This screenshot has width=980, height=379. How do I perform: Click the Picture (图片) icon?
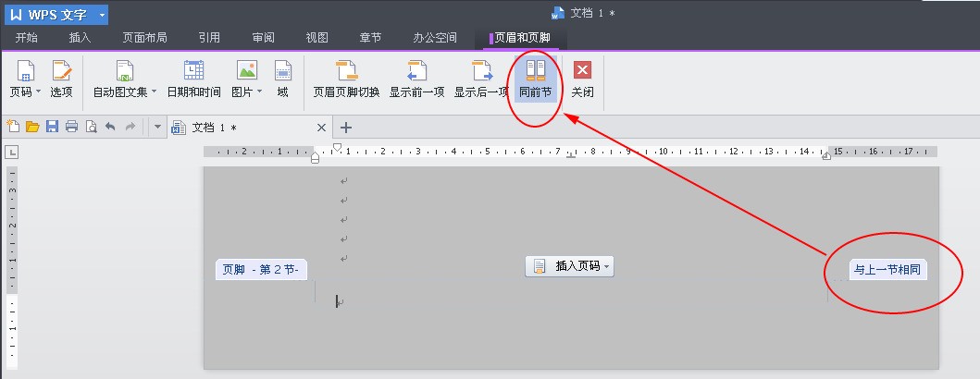click(247, 70)
